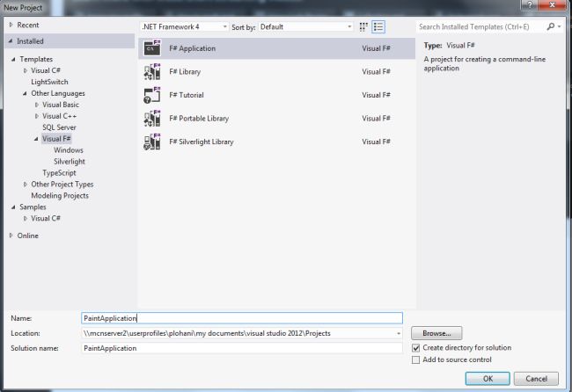Collapse the Templates node arrow
572x392 pixels.
(13, 60)
